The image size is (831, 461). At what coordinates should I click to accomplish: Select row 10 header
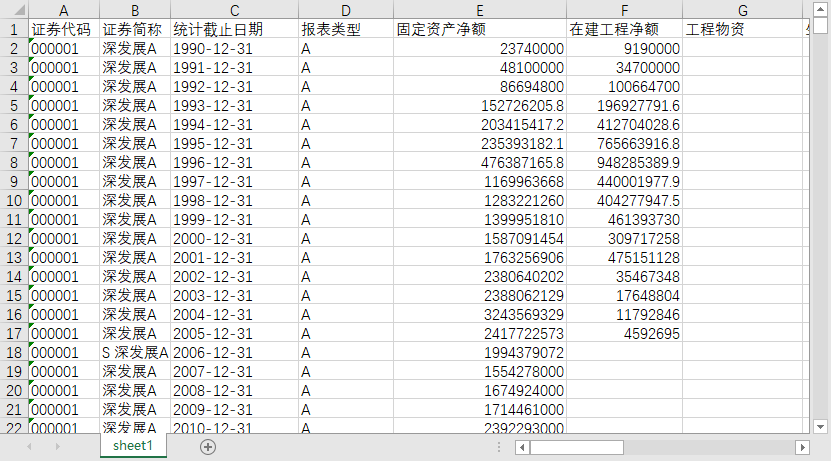click(x=14, y=201)
